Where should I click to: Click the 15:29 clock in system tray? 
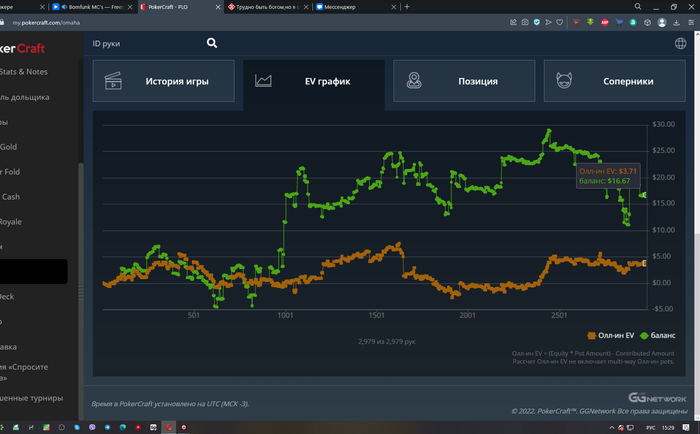[x=668, y=428]
